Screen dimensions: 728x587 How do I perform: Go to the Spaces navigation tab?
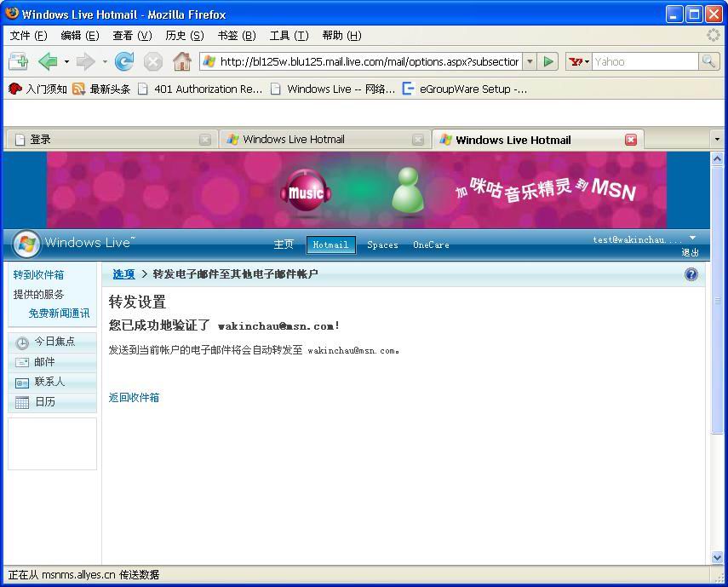382,245
